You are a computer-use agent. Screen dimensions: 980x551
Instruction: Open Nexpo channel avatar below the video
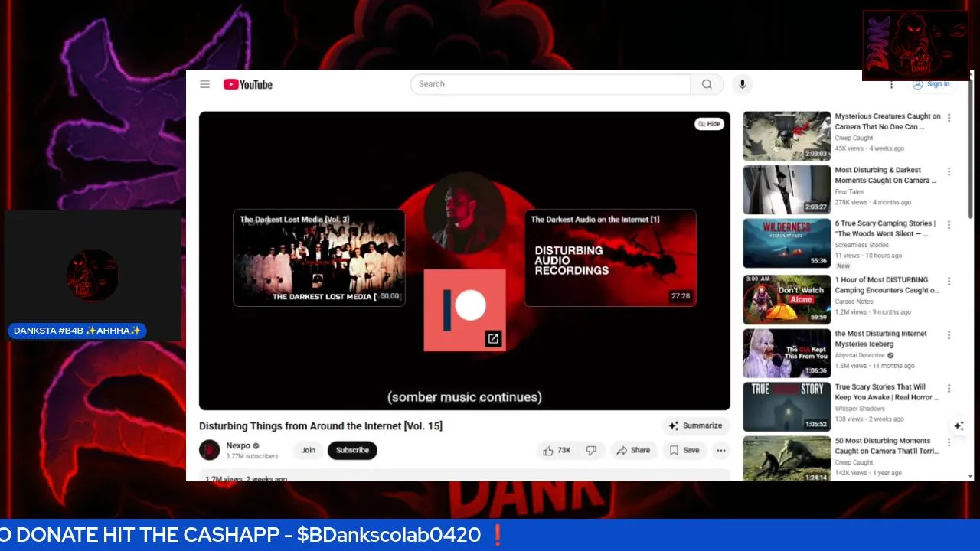(x=209, y=450)
